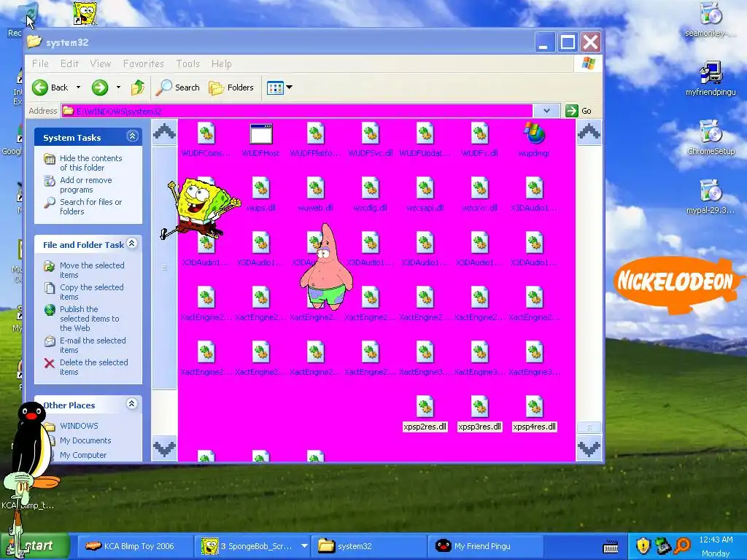
Task: Open WINDOWS link in Other Places
Action: point(79,426)
